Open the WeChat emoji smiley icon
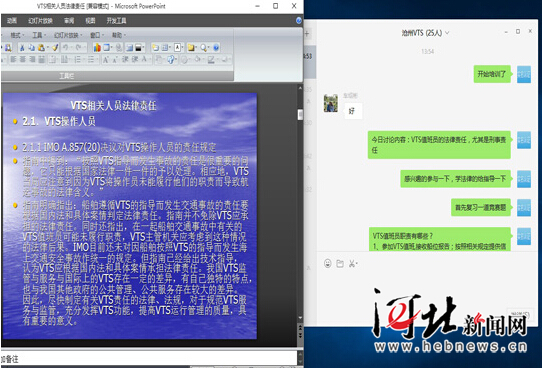 click(328, 264)
